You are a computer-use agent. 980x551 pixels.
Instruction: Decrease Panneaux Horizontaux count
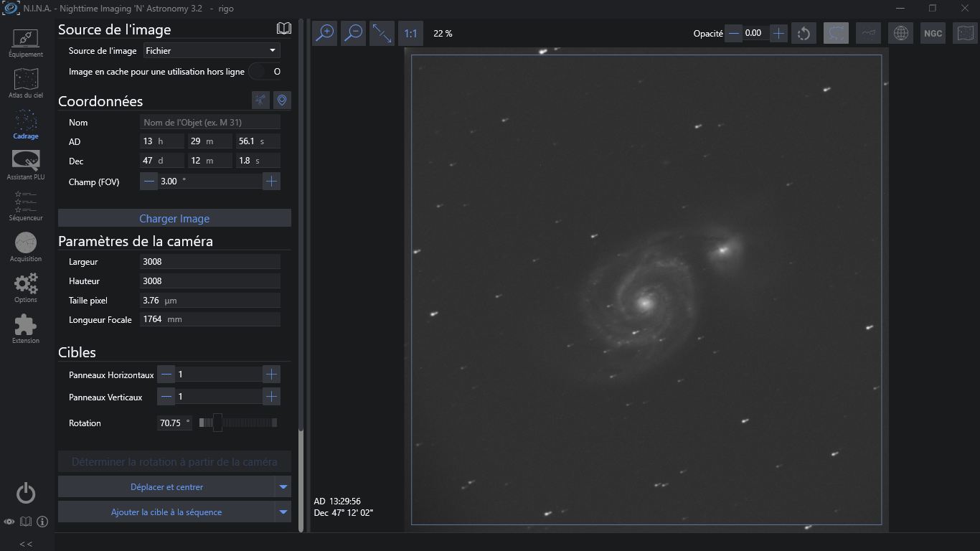(x=166, y=374)
